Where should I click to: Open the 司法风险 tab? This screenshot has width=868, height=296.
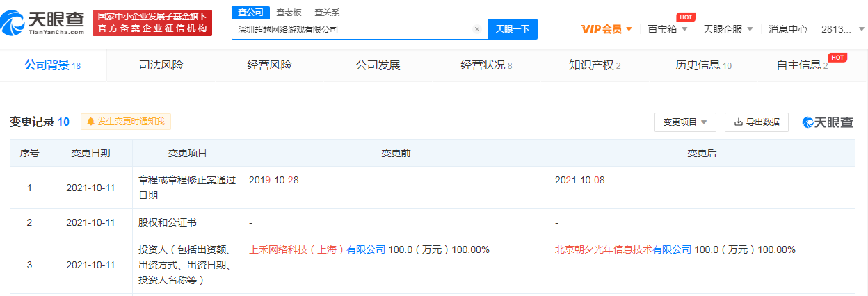[x=161, y=65]
